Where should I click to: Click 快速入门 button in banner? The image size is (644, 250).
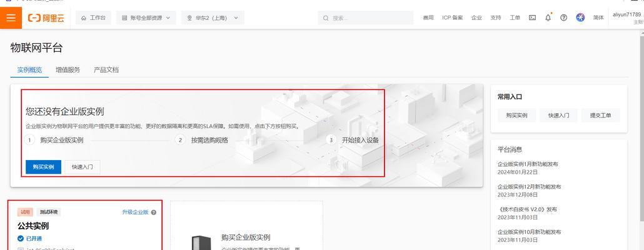click(x=83, y=167)
